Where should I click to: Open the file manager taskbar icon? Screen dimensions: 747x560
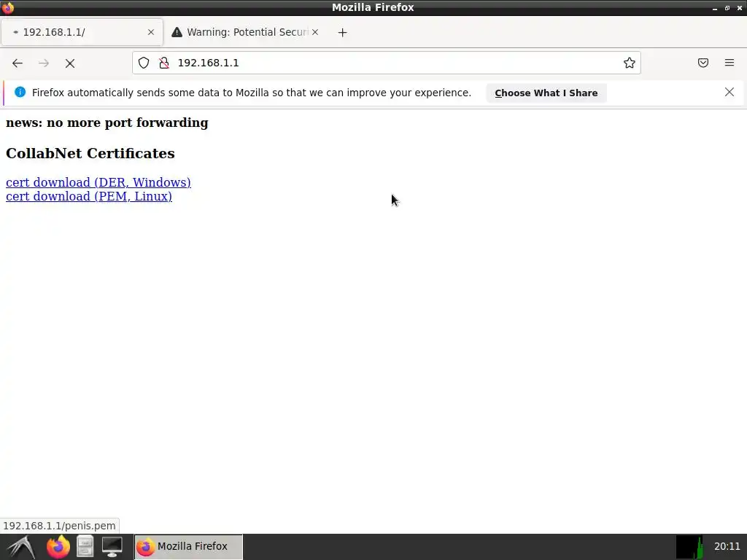pos(85,547)
